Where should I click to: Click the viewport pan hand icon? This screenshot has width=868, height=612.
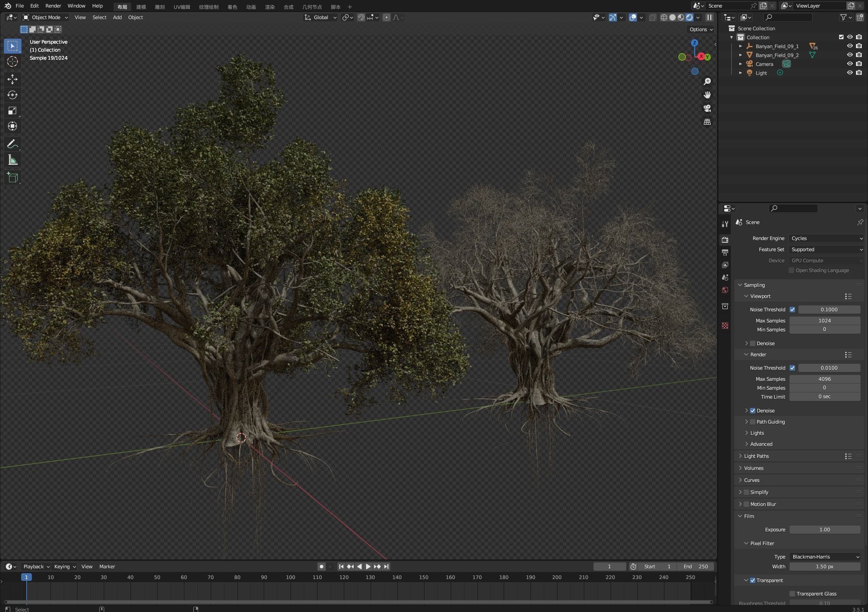(707, 95)
